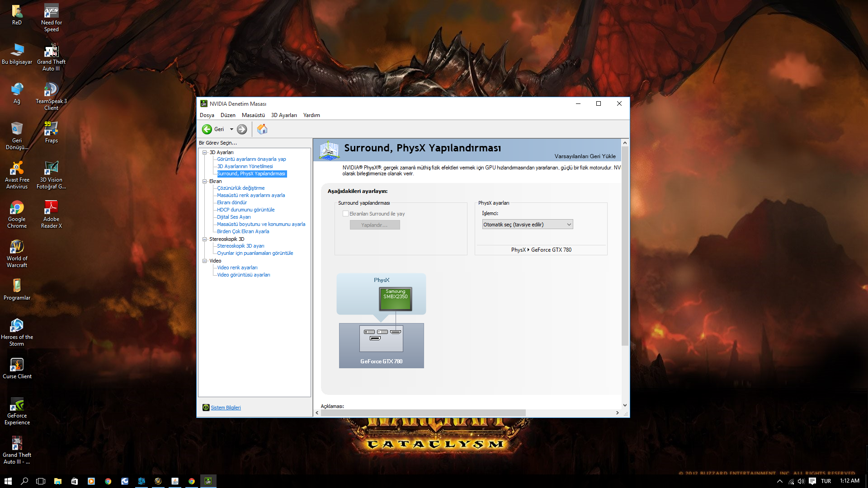Click the volume icon in system tray
868x488 pixels.
click(x=801, y=481)
